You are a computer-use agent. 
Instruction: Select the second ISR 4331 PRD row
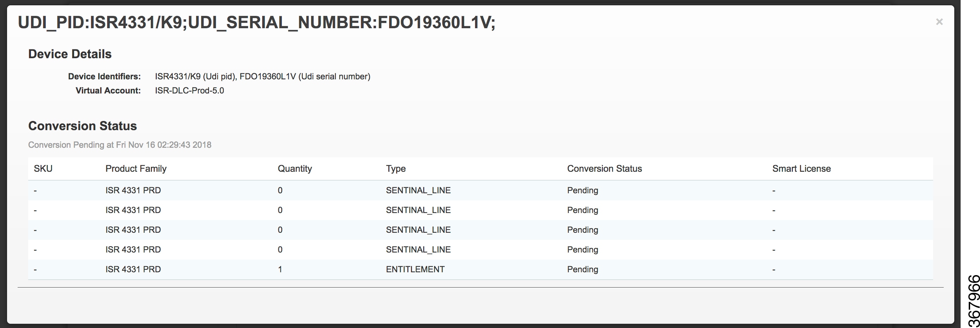coord(133,210)
